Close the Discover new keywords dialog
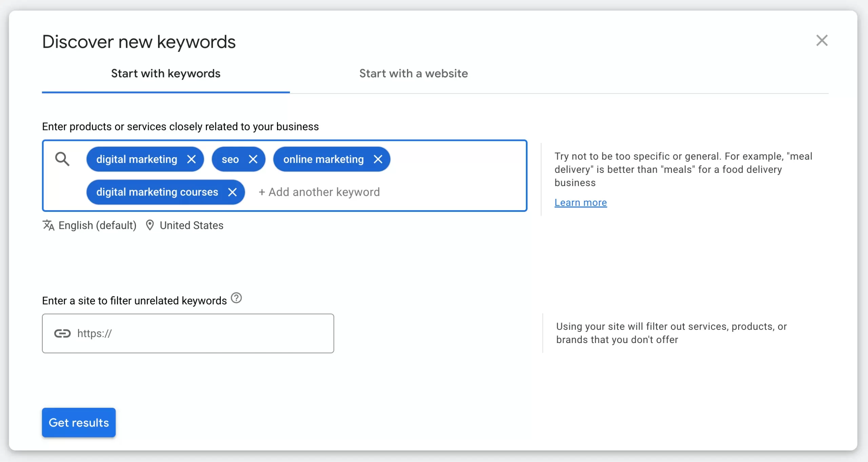Image resolution: width=868 pixels, height=462 pixels. coord(822,41)
